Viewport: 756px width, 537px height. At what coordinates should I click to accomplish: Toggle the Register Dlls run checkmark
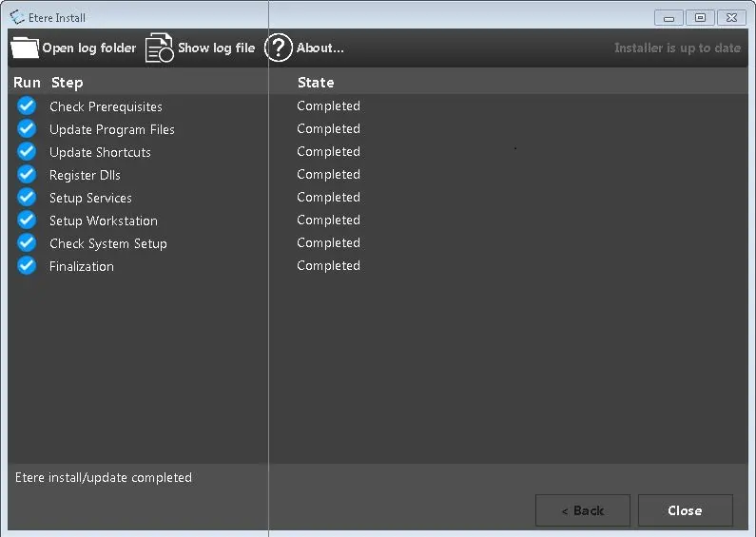27,175
